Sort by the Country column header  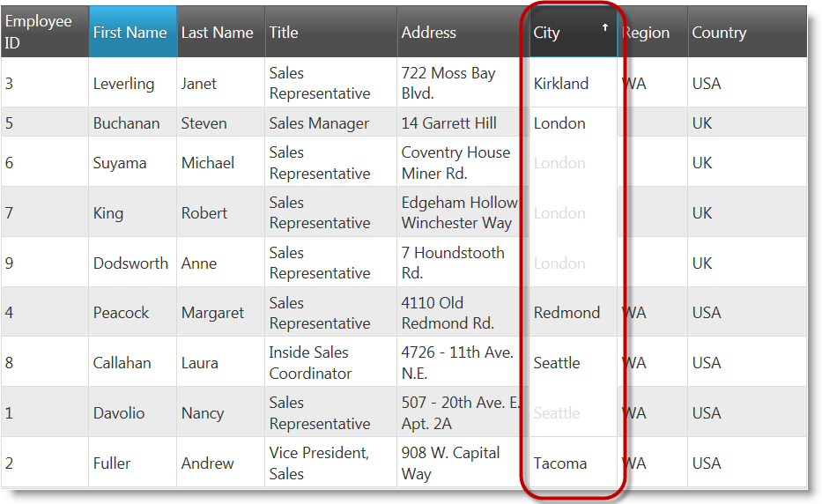tap(719, 33)
